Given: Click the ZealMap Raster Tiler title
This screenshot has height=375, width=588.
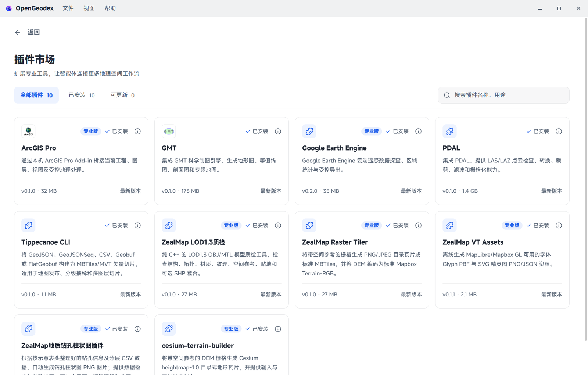Looking at the screenshot, I should (335, 242).
